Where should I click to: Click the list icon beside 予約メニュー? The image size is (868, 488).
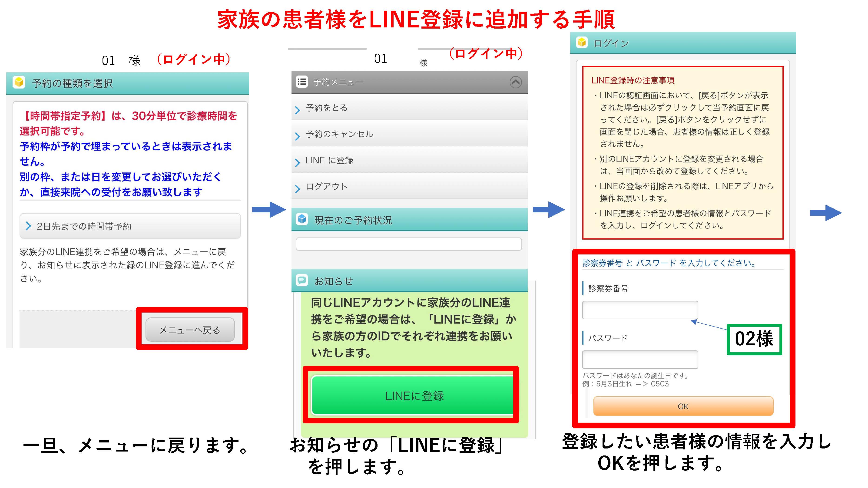(x=302, y=82)
